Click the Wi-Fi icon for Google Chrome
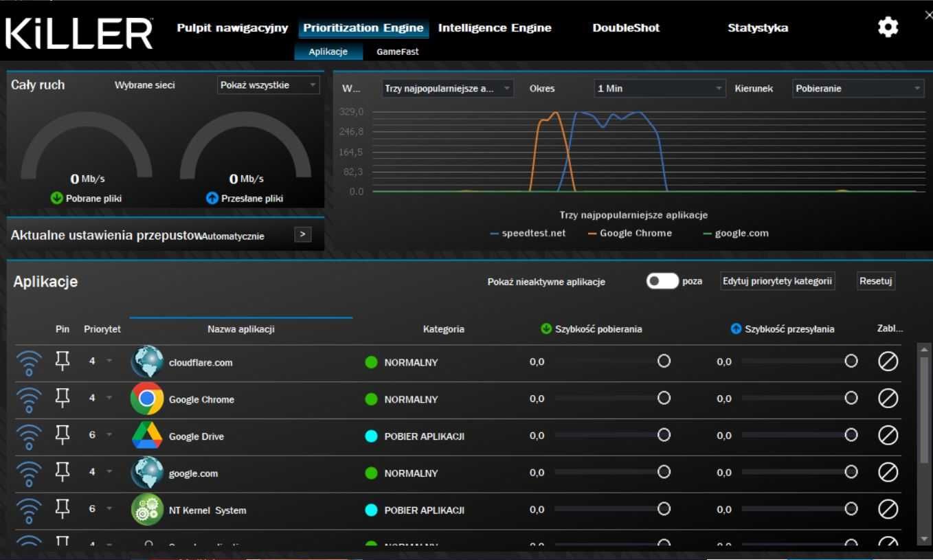The image size is (933, 560). click(x=30, y=399)
